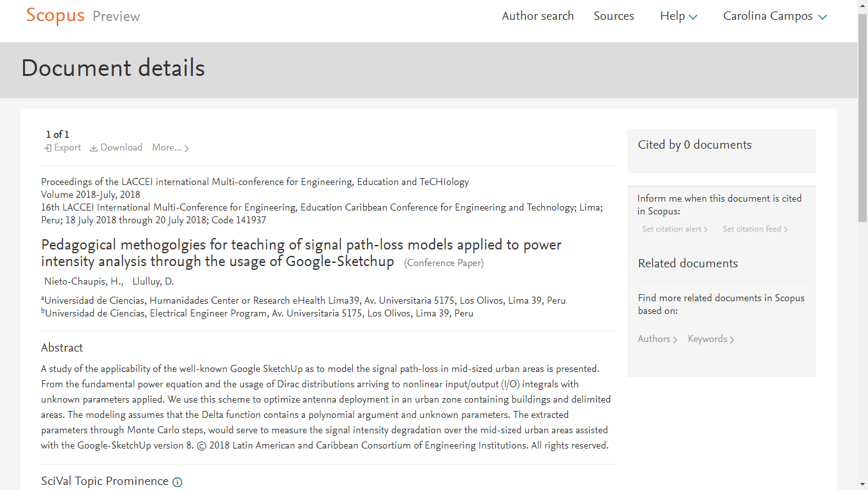Open author Llulluy, D. profile

click(153, 281)
